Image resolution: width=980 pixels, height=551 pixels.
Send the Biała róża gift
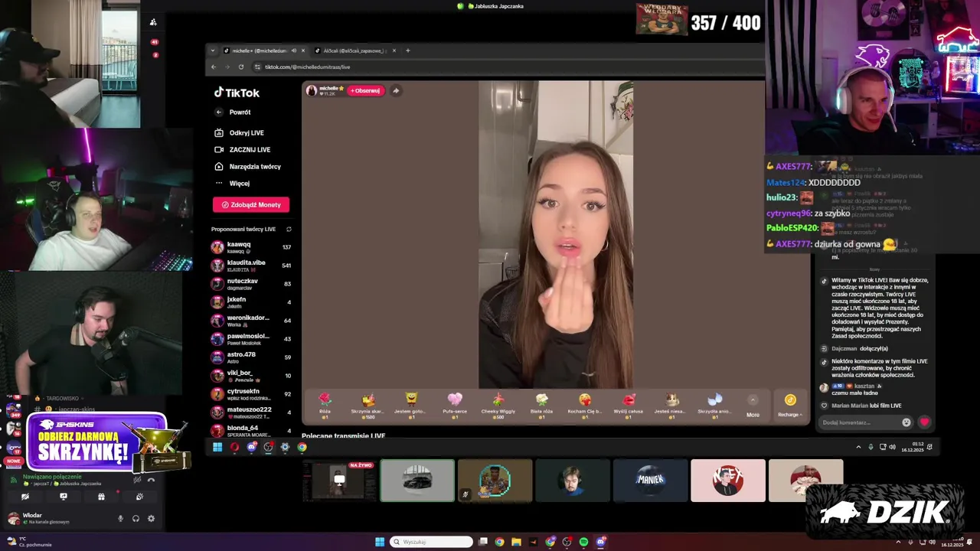coord(541,405)
